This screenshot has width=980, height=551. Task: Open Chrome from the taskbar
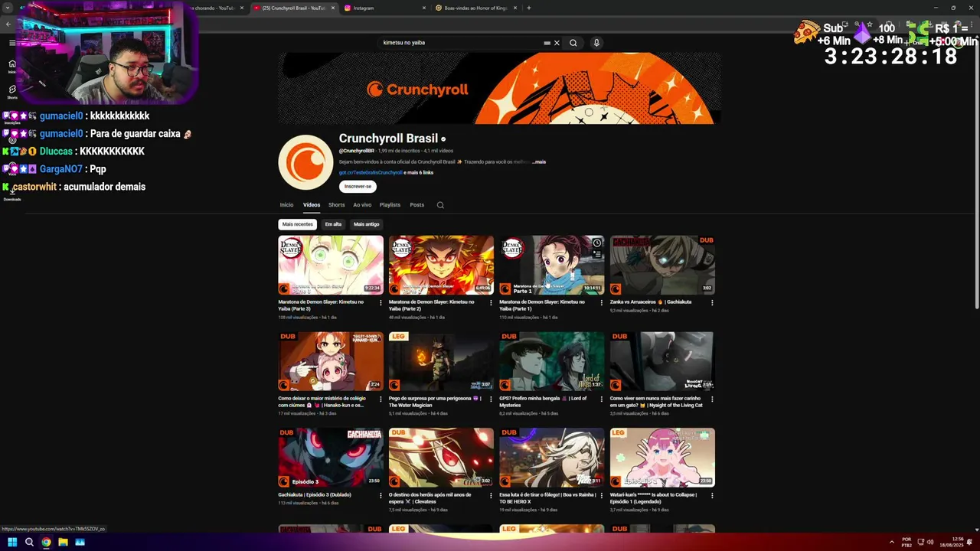pos(46,543)
